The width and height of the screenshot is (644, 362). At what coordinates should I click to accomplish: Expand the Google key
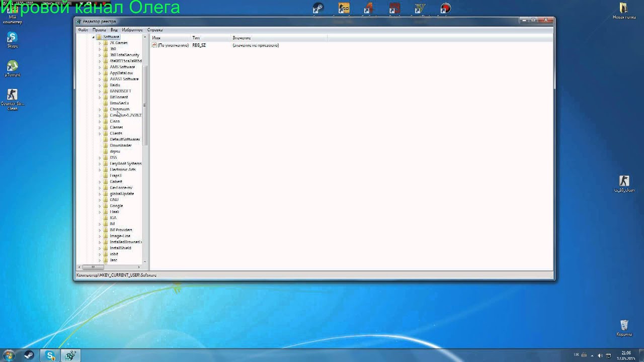(x=100, y=206)
